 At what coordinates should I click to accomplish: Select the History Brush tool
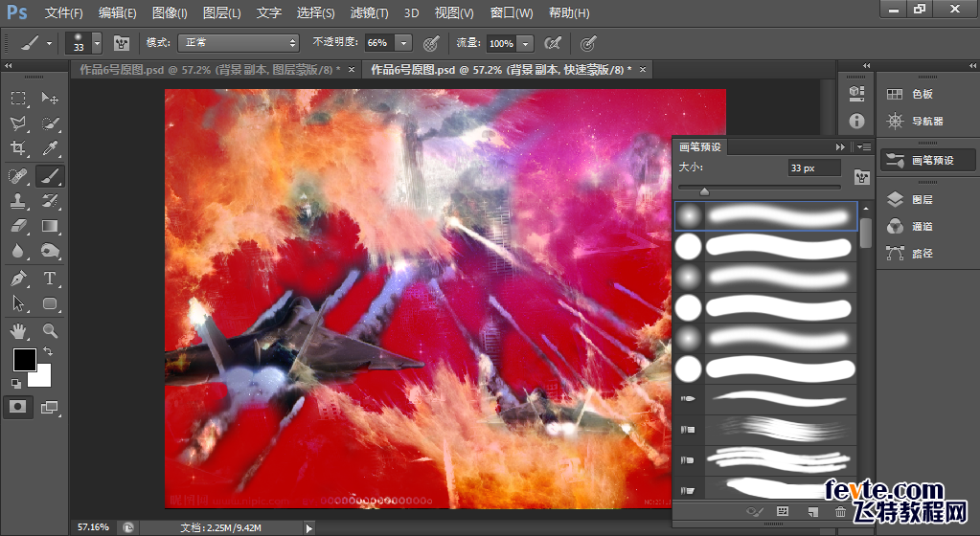pyautogui.click(x=50, y=201)
